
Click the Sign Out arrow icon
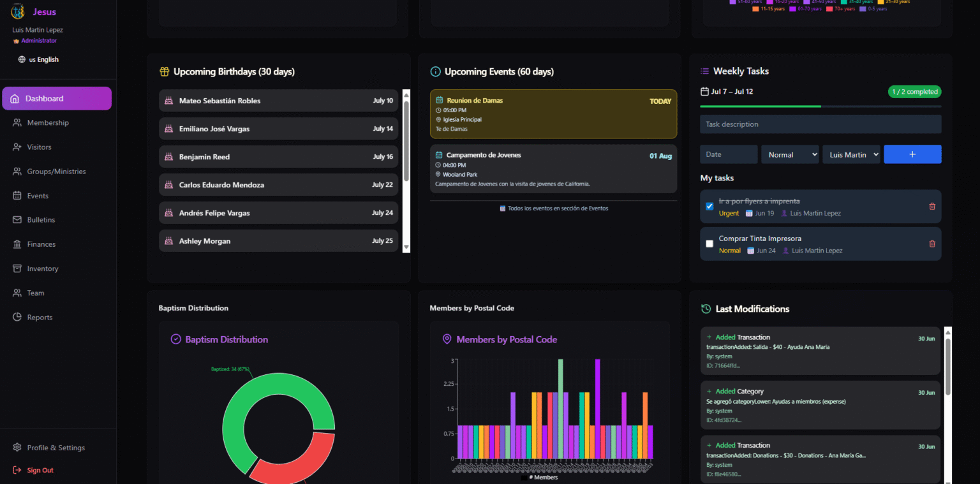17,470
